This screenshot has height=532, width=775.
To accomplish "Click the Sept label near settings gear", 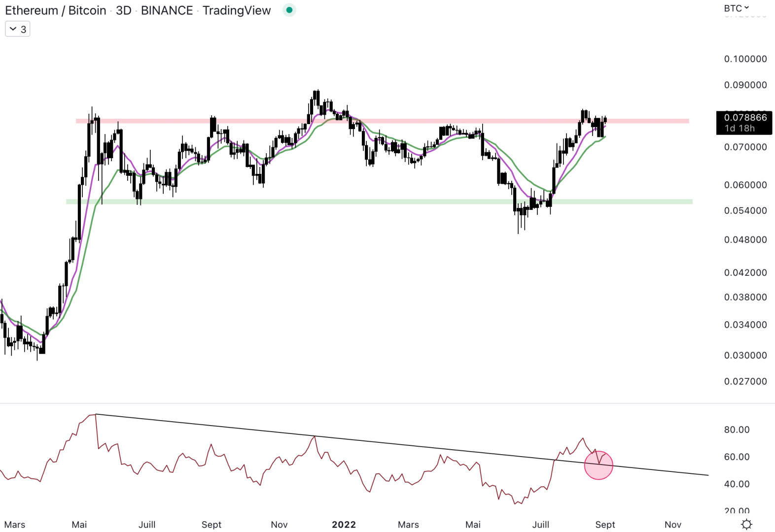I will coord(605,525).
